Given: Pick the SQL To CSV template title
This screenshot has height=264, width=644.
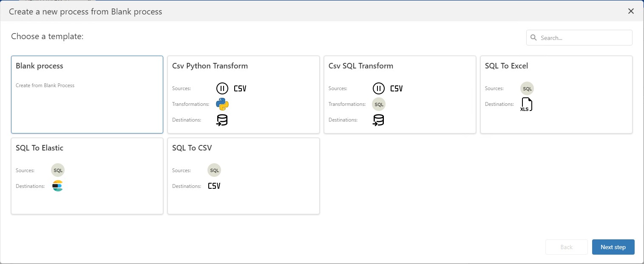Looking at the screenshot, I should 192,148.
